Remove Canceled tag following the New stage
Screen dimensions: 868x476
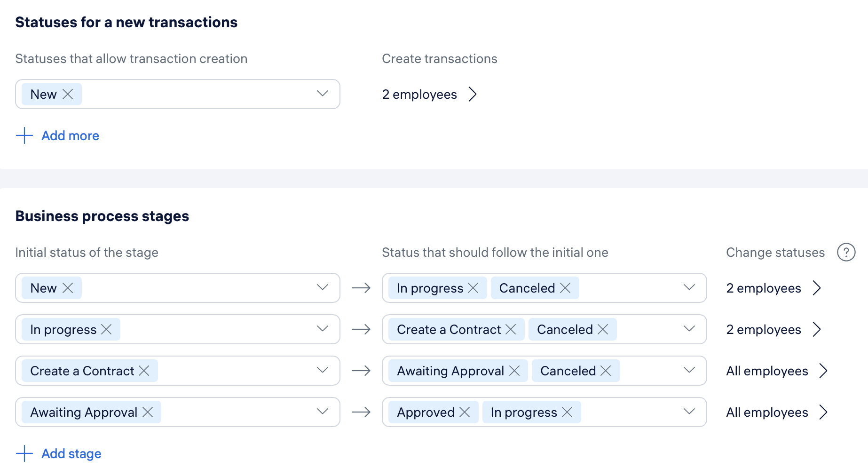coord(565,288)
